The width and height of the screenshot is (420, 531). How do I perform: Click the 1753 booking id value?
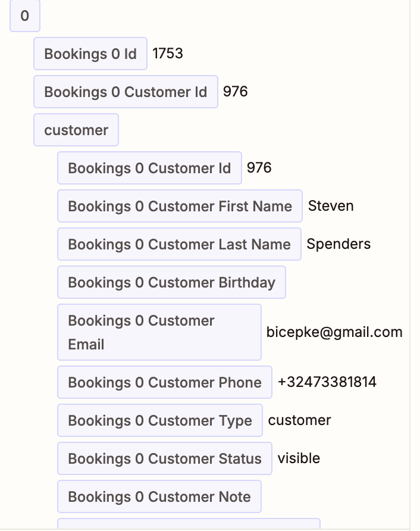[168, 54]
